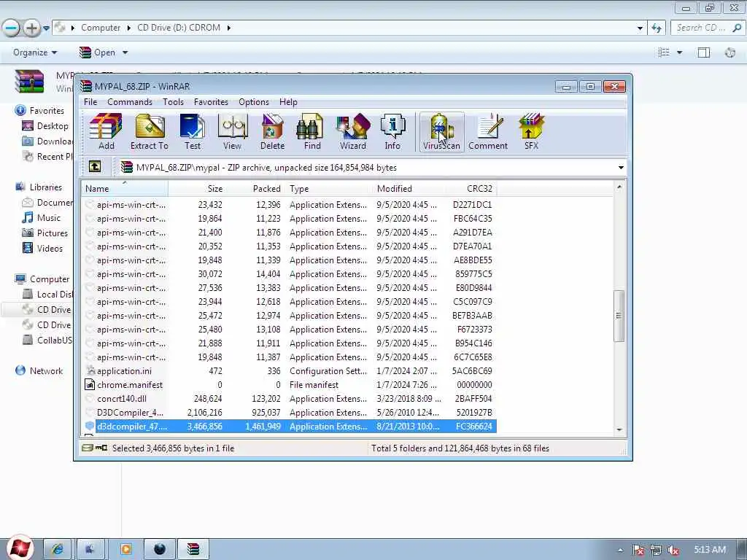Select application.ini file row

click(x=289, y=371)
